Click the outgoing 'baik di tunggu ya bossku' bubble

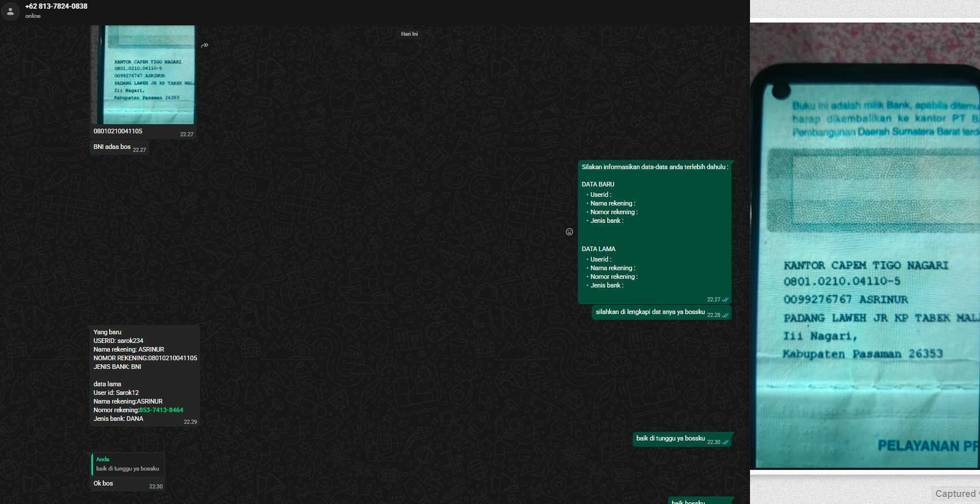(682, 439)
